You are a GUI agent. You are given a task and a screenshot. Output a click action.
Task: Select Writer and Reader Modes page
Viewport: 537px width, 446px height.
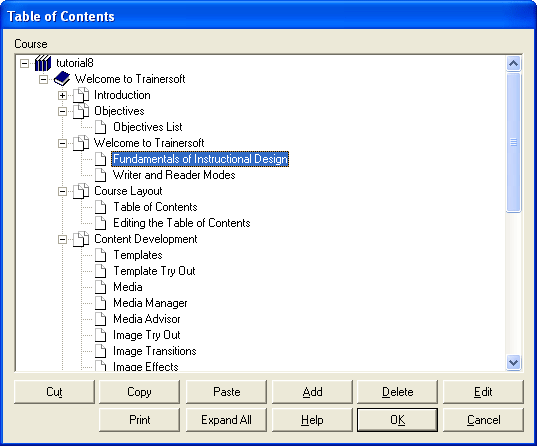point(174,175)
